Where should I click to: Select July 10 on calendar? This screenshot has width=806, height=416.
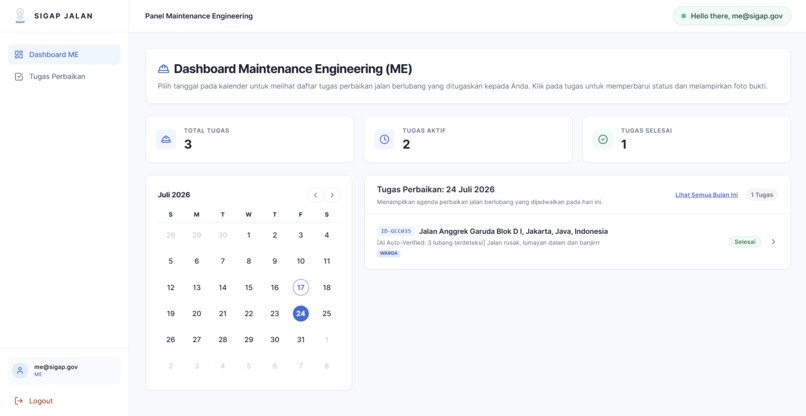point(301,261)
